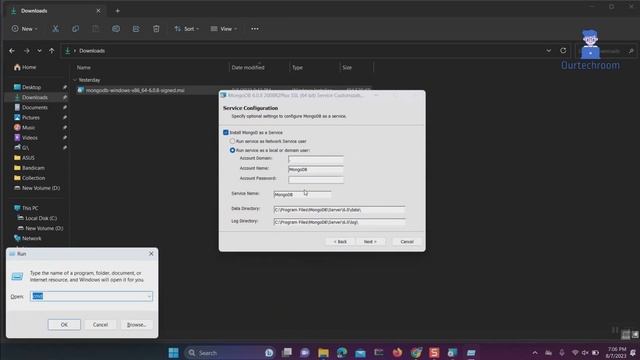Select Run service as Network Service user

point(232,141)
